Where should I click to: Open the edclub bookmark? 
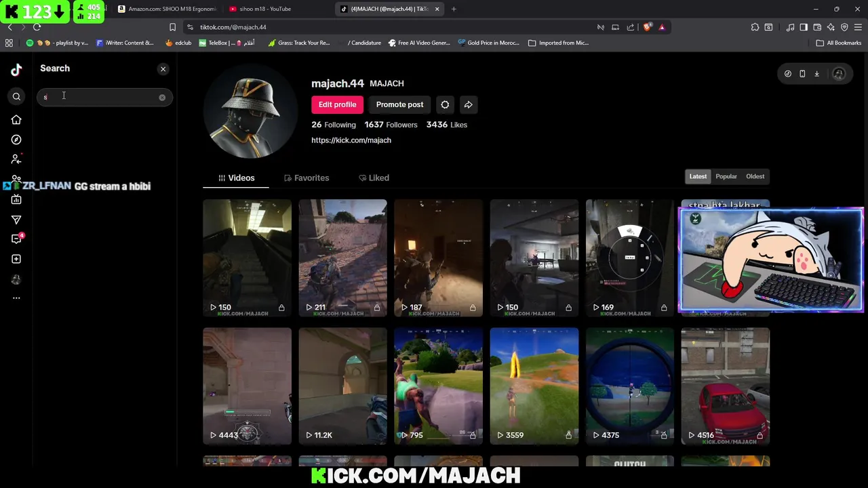pos(178,43)
